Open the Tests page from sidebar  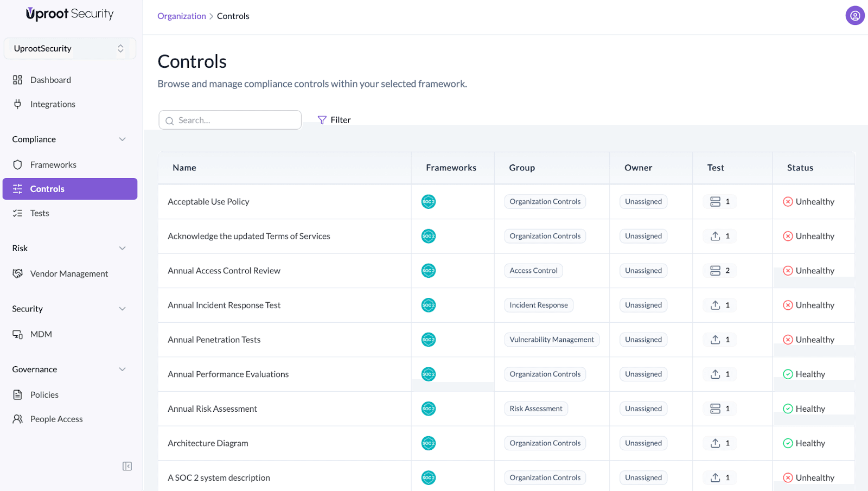[x=40, y=213]
